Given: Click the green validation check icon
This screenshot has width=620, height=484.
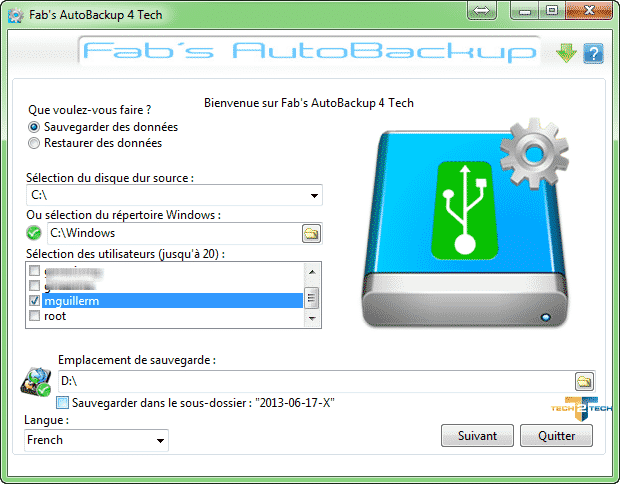Looking at the screenshot, I should pos(34,233).
